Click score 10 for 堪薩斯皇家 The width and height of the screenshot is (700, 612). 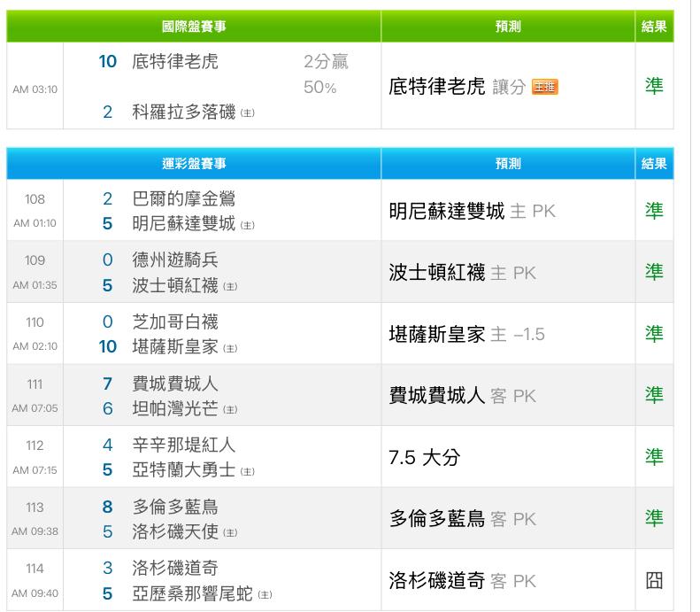(x=108, y=346)
